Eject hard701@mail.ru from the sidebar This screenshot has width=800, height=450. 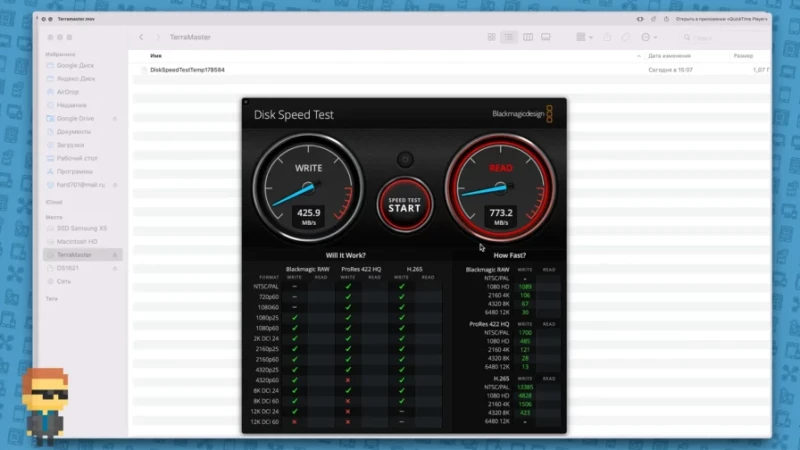tap(115, 185)
